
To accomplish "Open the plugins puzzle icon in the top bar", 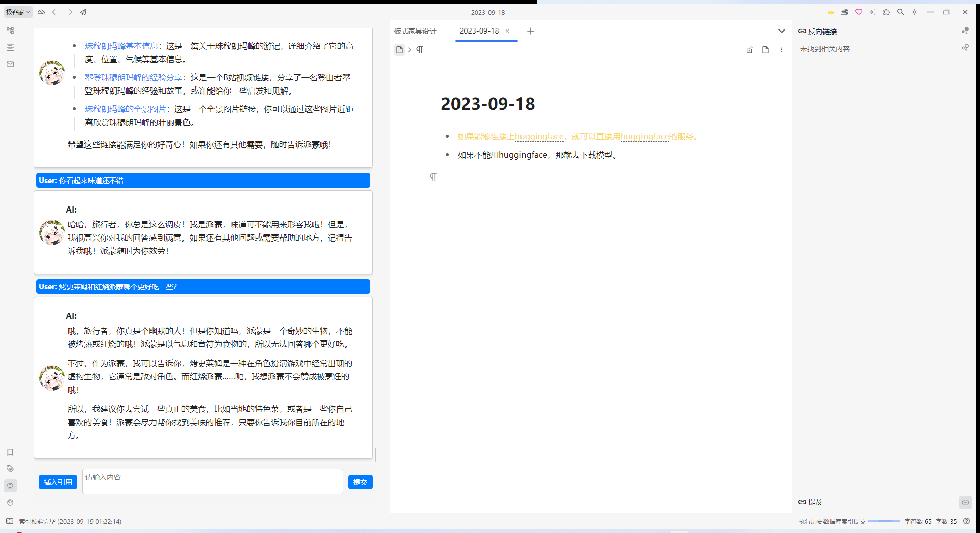I will click(886, 12).
